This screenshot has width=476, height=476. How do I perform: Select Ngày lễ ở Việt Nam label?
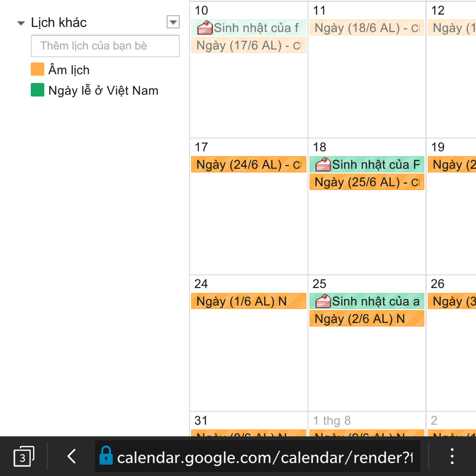click(103, 90)
